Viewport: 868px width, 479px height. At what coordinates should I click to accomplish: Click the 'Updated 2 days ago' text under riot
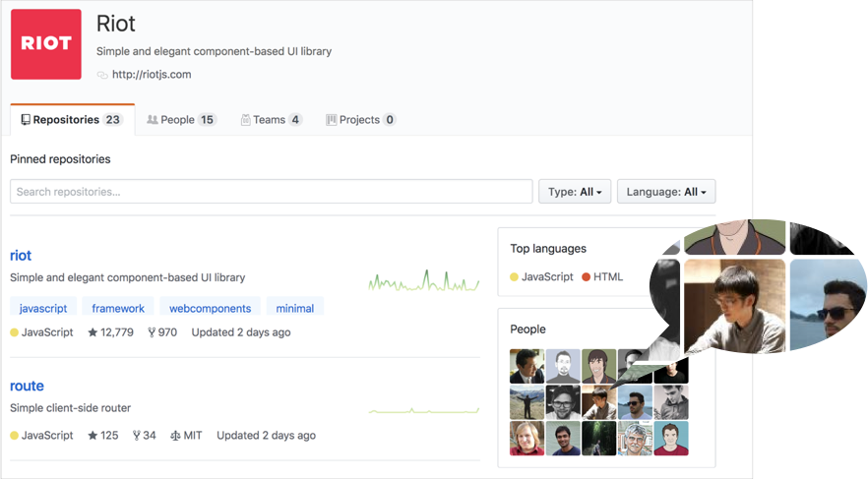(x=241, y=332)
